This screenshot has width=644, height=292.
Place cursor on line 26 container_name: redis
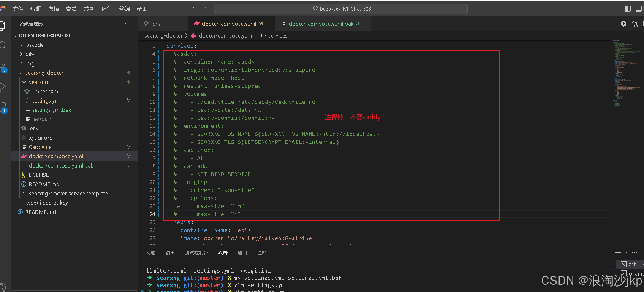[215, 230]
